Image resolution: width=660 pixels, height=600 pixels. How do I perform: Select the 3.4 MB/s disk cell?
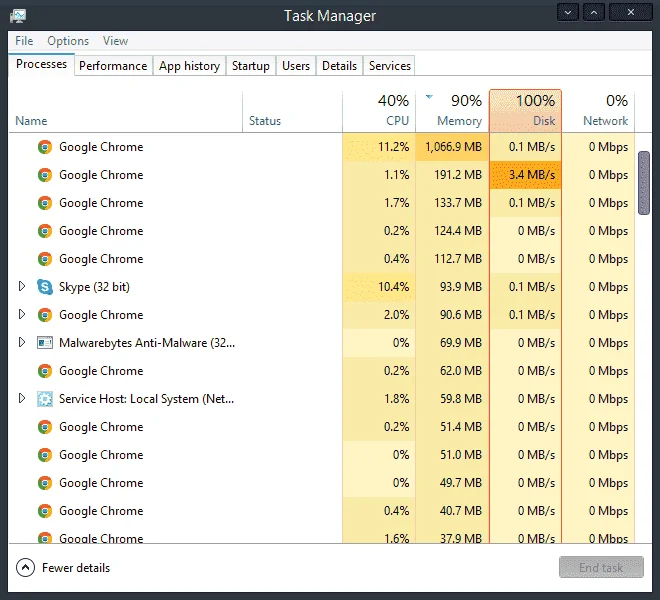525,175
